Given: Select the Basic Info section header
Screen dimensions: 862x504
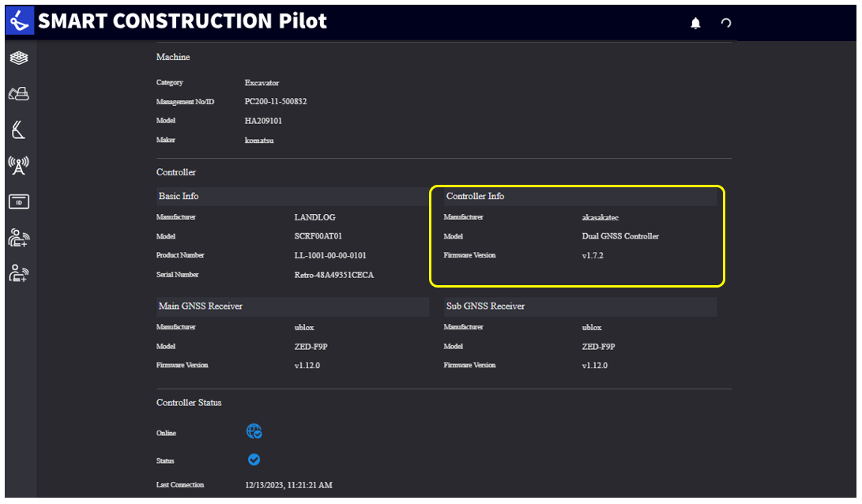Looking at the screenshot, I should [x=292, y=196].
